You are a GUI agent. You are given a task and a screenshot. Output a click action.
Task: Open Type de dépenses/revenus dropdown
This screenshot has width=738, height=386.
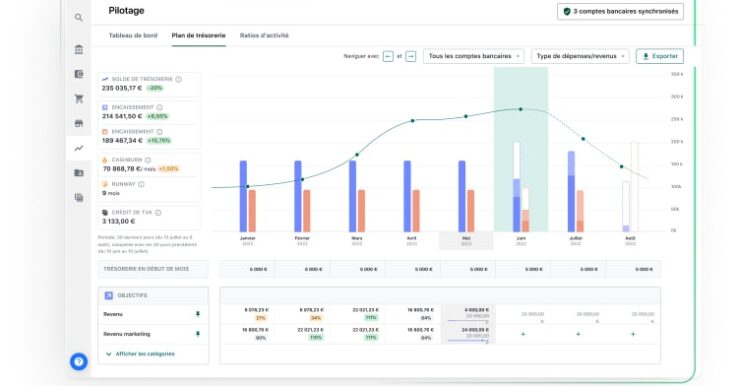pyautogui.click(x=580, y=56)
